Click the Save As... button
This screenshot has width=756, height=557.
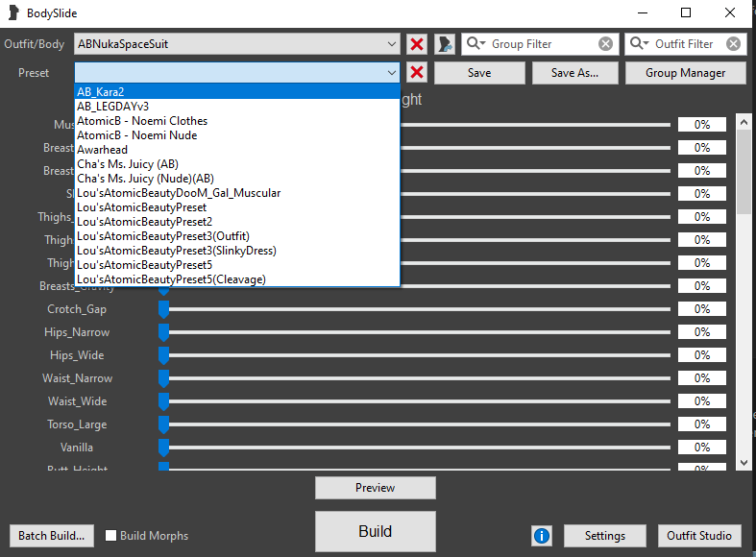574,73
